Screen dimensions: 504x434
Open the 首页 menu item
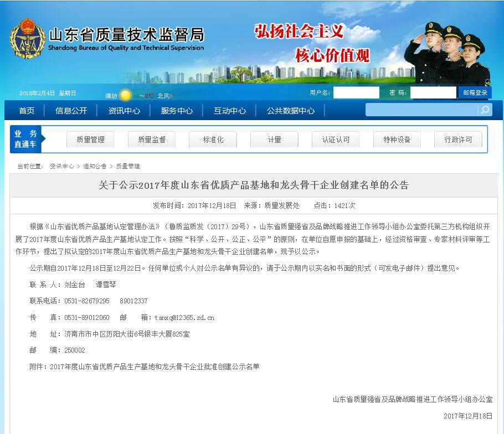[x=27, y=111]
